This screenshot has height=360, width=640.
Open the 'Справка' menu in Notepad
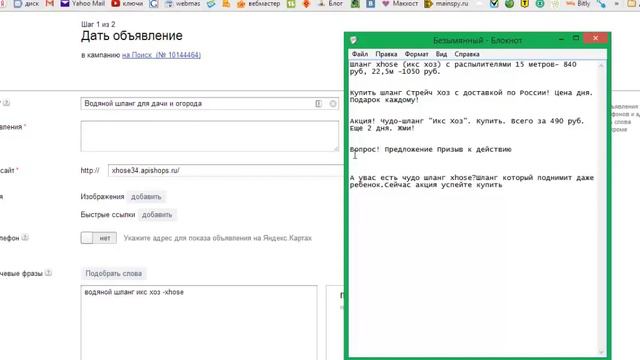[x=467, y=54]
